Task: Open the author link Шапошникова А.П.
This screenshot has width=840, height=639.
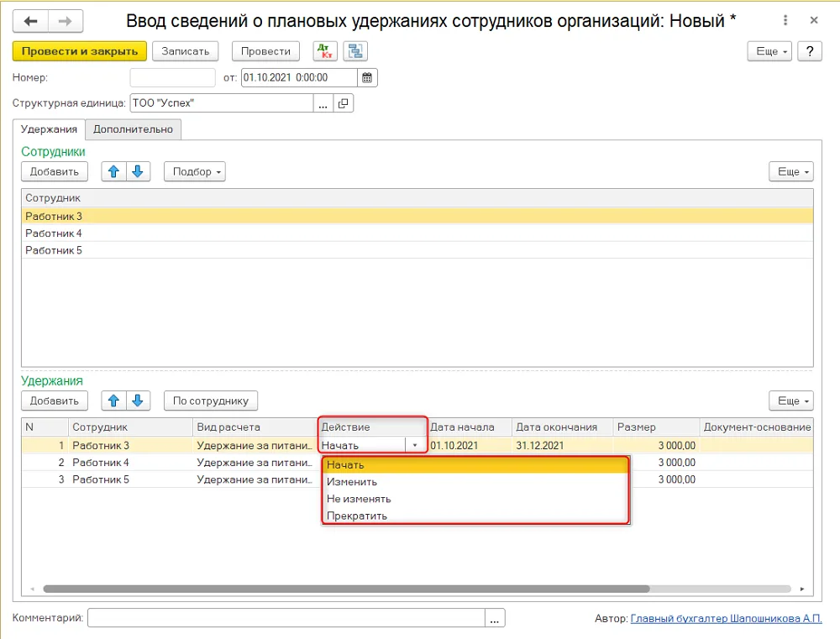Action: (726, 618)
